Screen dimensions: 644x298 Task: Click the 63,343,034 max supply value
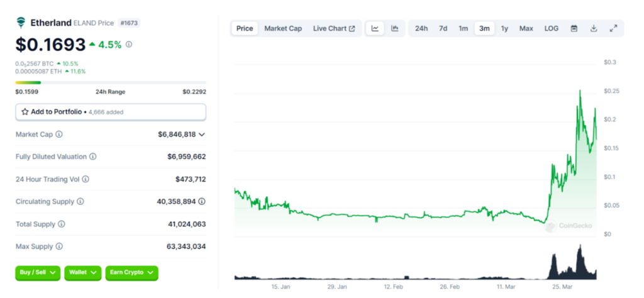tap(187, 246)
